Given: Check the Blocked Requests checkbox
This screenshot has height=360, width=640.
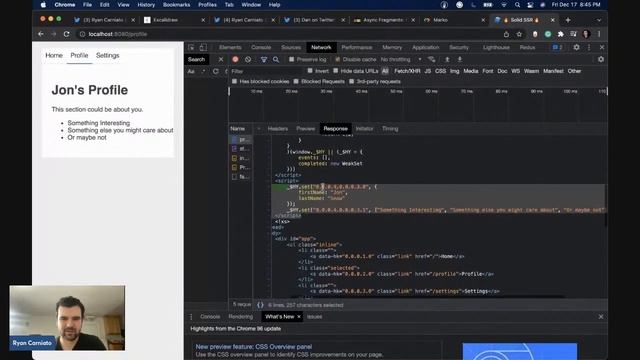Looking at the screenshot, I should 296,82.
